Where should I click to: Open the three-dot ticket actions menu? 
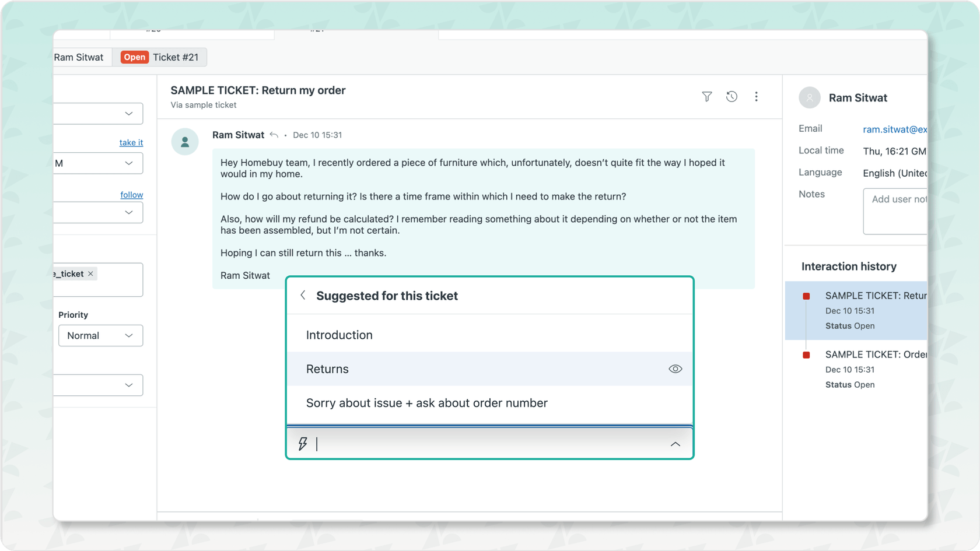pos(756,97)
